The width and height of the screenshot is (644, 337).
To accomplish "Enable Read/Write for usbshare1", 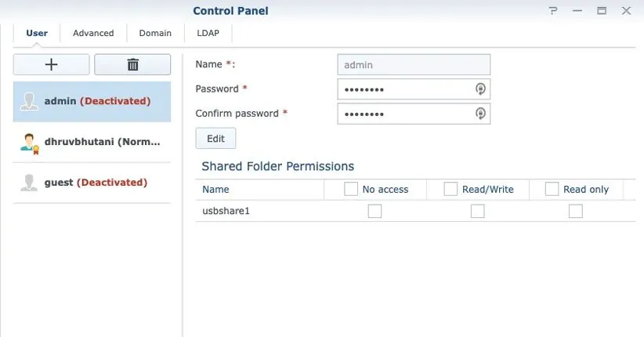I will [477, 211].
